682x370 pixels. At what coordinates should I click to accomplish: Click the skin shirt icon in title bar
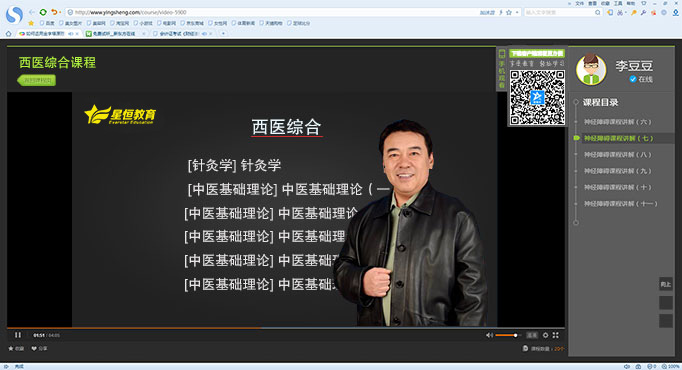tap(644, 3)
